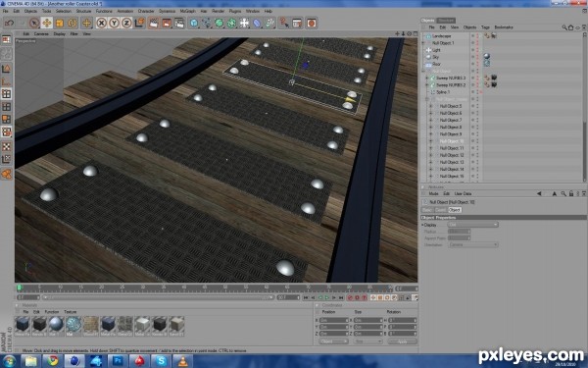
Task: Expand Null Object.1 in the tree
Action: tap(424, 43)
